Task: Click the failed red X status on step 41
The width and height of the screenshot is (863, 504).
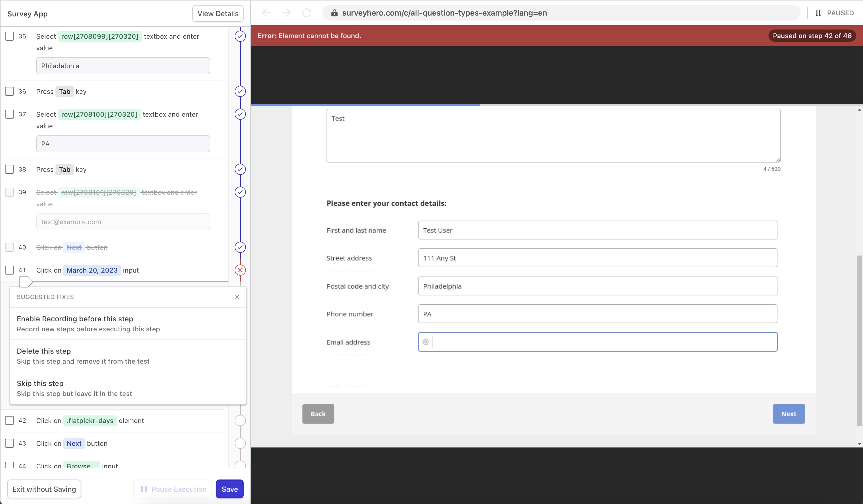Action: [240, 270]
